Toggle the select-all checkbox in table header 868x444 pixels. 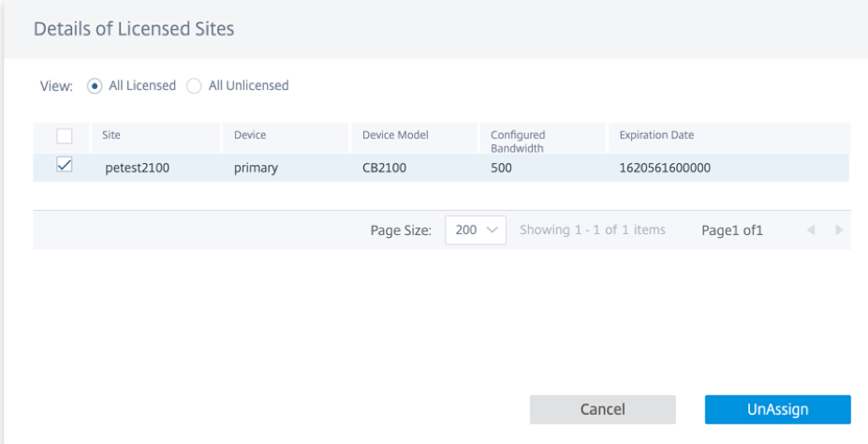(x=65, y=136)
